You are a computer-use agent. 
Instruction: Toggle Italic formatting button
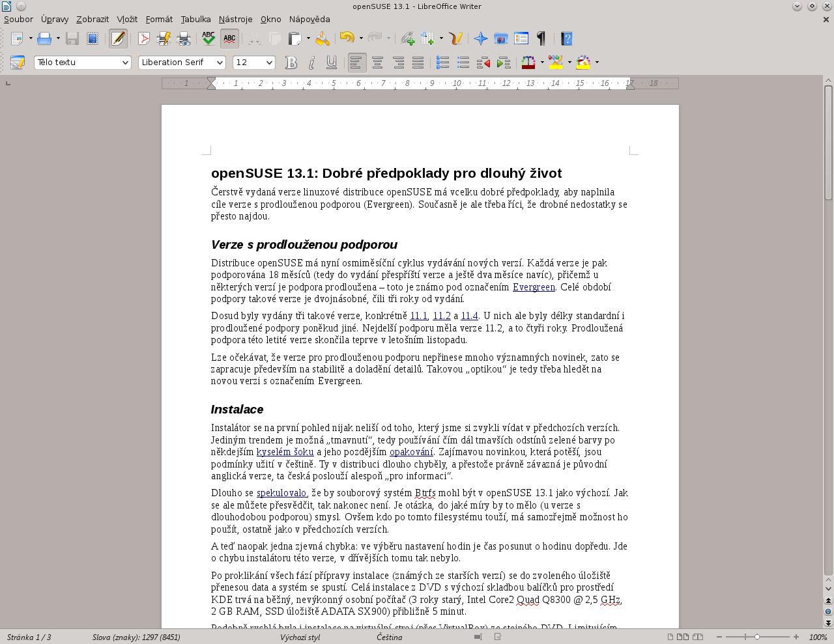tap(311, 63)
